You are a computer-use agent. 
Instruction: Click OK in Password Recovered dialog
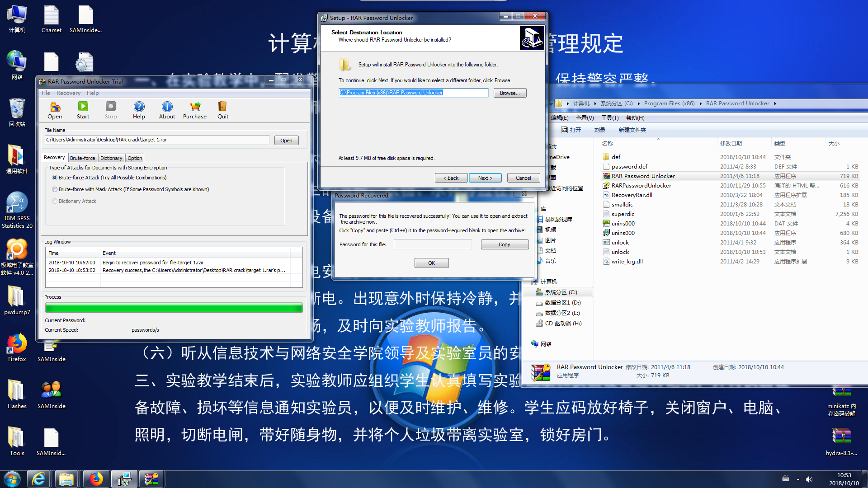431,263
